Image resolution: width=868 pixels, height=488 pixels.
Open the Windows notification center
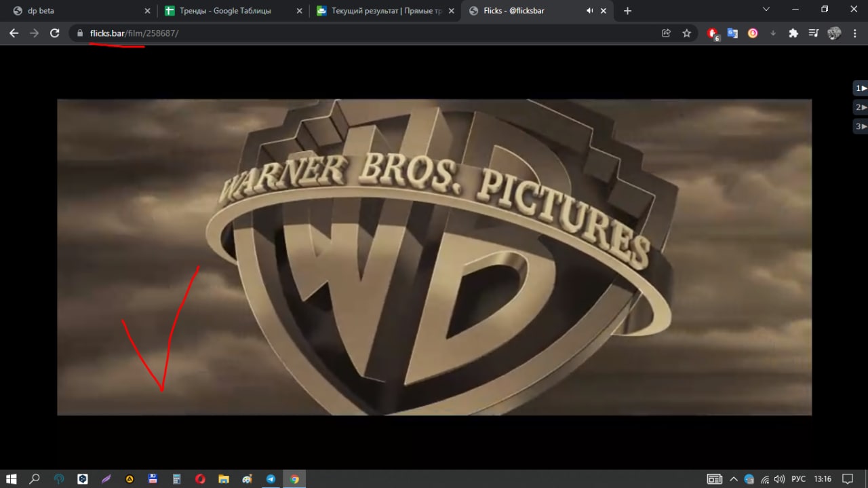point(846,478)
